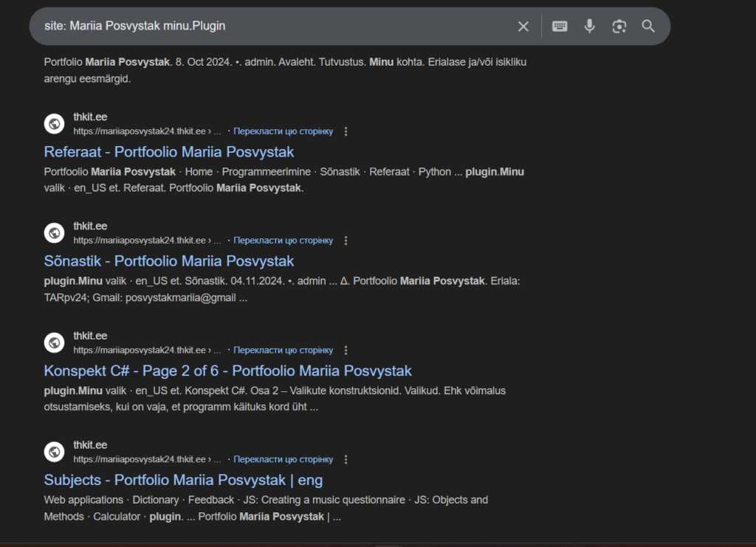Clear the search query with the X icon
The width and height of the screenshot is (756, 547).
click(x=523, y=27)
